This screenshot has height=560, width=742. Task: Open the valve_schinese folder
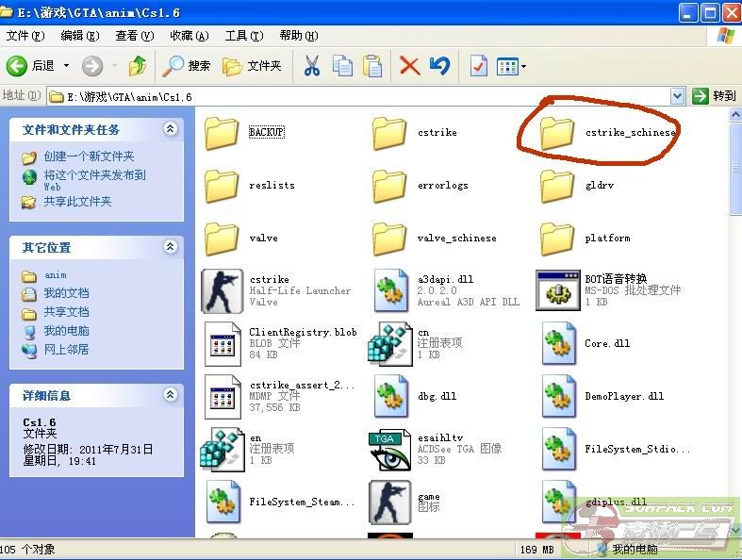[390, 238]
